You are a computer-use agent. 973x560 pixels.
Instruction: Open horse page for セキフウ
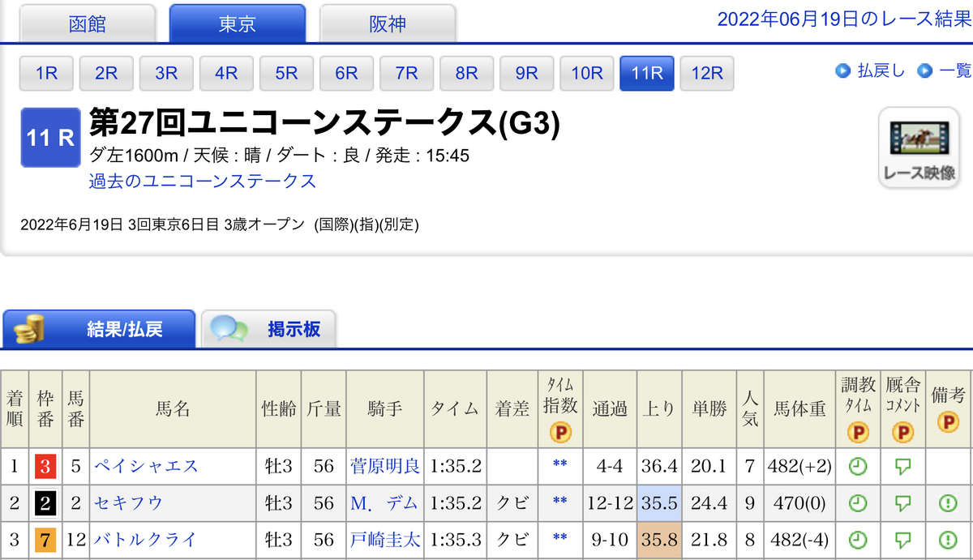(x=128, y=503)
